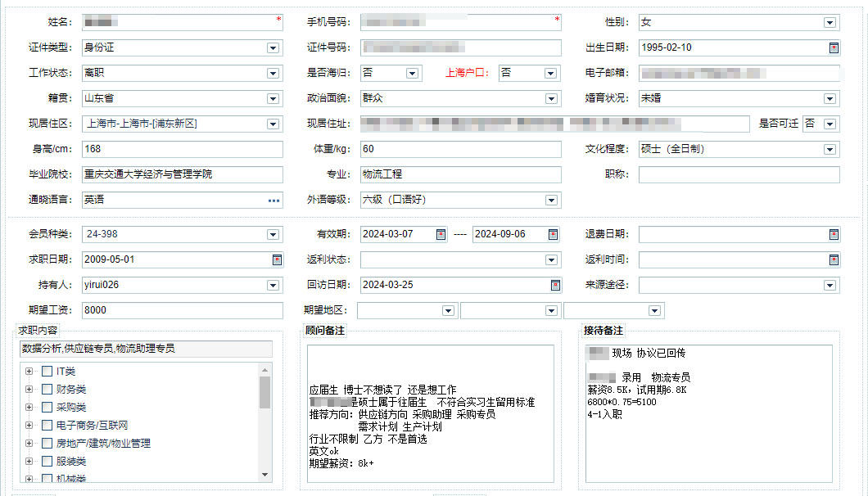
Task: Click the 上海户口 red label
Action: tap(468, 73)
